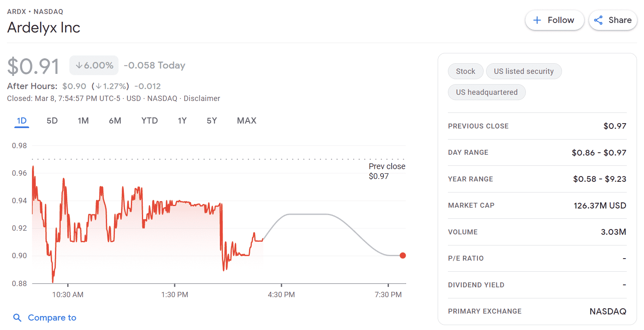644x330 pixels.
Task: Click the After Hours $0.90 price
Action: 74,86
